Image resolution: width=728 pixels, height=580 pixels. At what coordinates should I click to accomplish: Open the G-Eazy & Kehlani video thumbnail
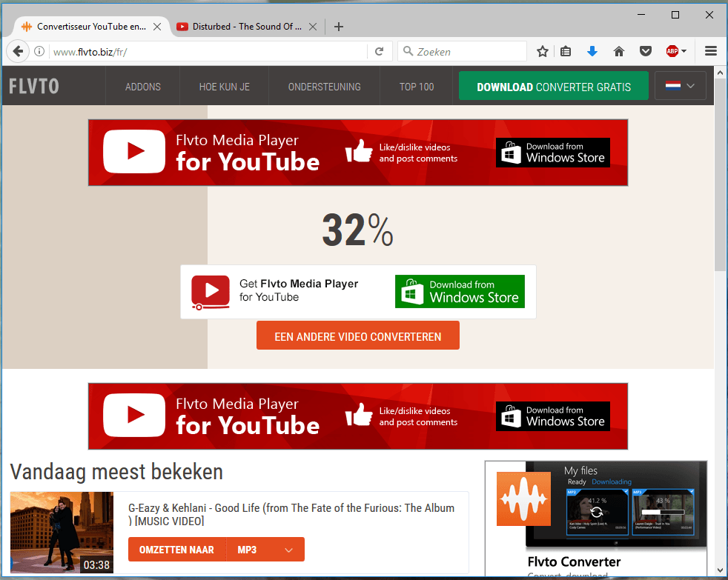click(62, 532)
